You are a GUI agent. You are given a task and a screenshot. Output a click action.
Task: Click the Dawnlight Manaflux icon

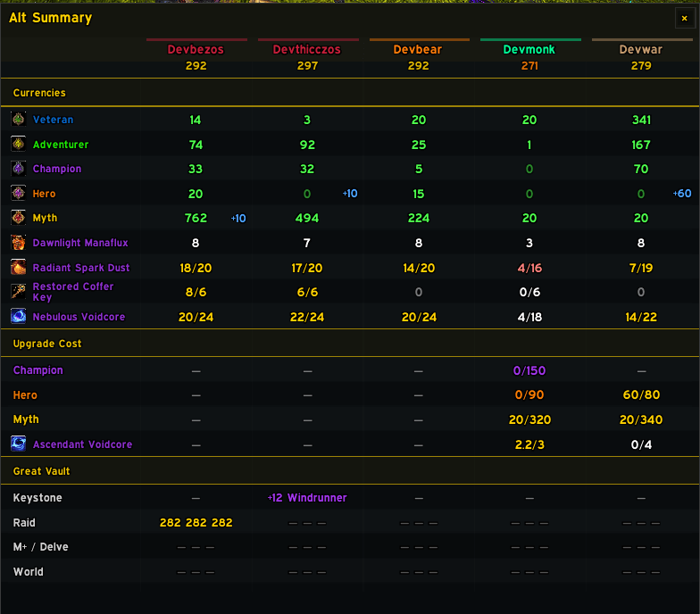click(x=18, y=243)
